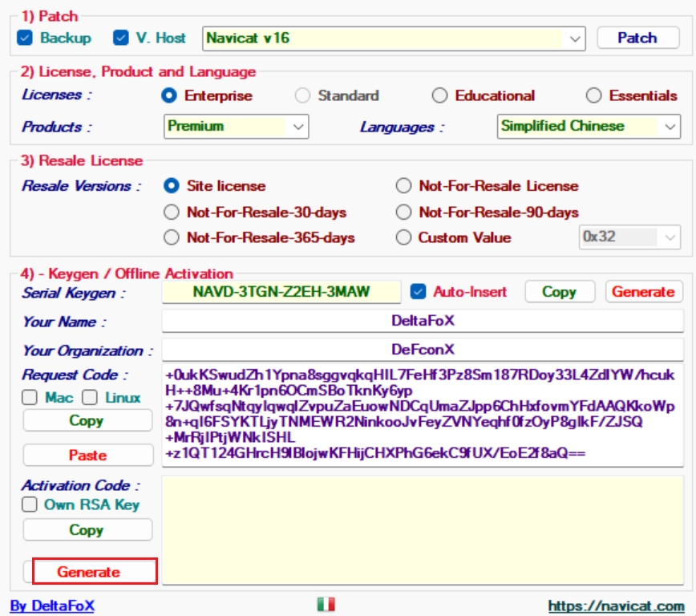
Task: Disable the V. Host checkbox
Action: 121,38
